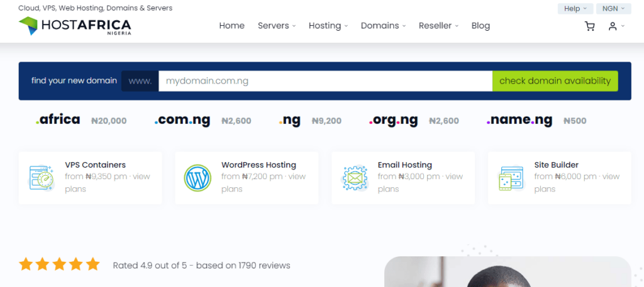Screen dimensions: 644x287
Task: Click the Email Hosting envelope gear icon
Action: (x=354, y=178)
